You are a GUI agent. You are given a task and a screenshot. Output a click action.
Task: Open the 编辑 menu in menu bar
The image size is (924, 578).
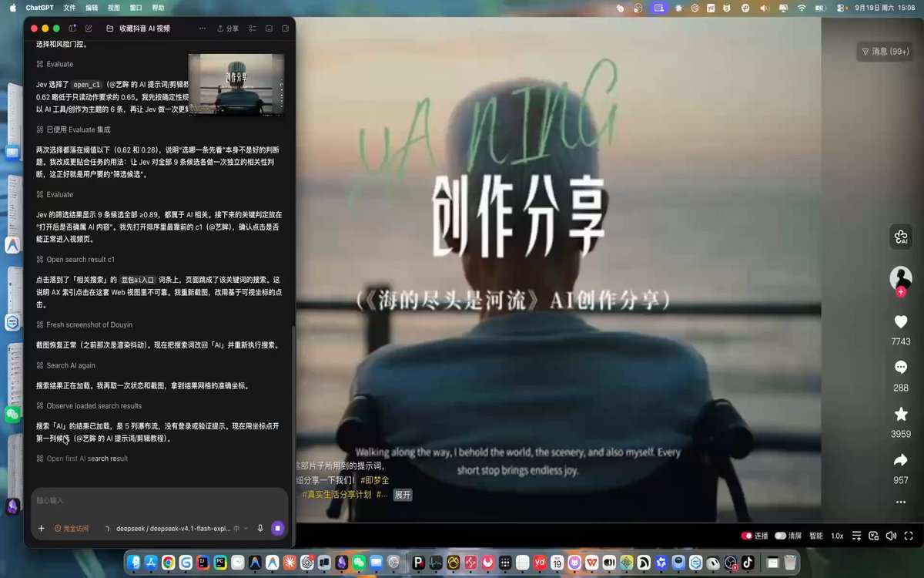point(92,7)
